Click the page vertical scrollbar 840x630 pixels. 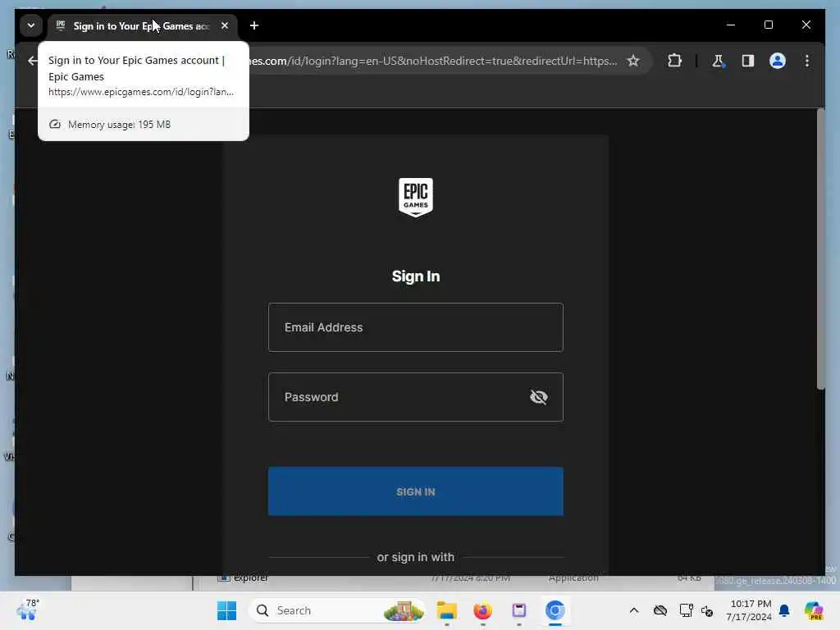[820, 249]
